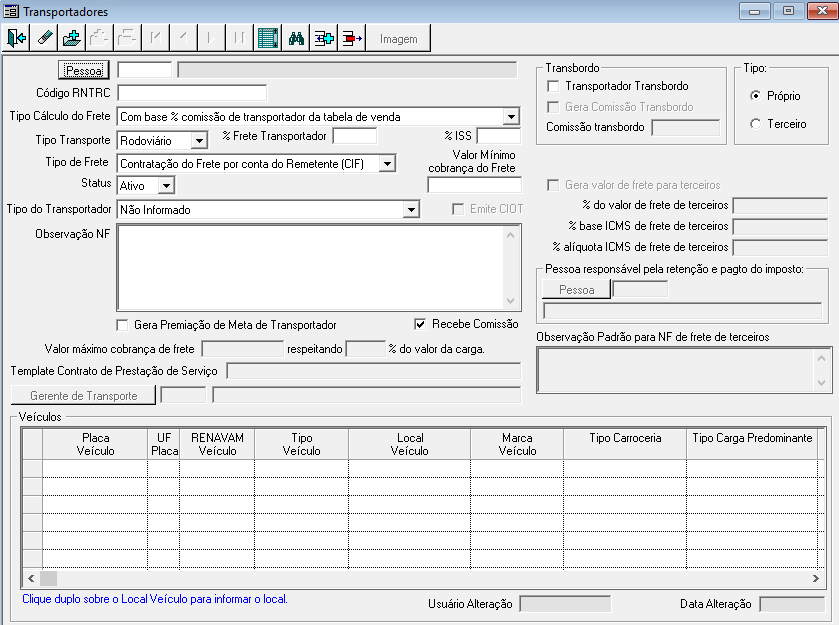Click the first record navigation icon
The height and width of the screenshot is (625, 839).
coord(156,38)
